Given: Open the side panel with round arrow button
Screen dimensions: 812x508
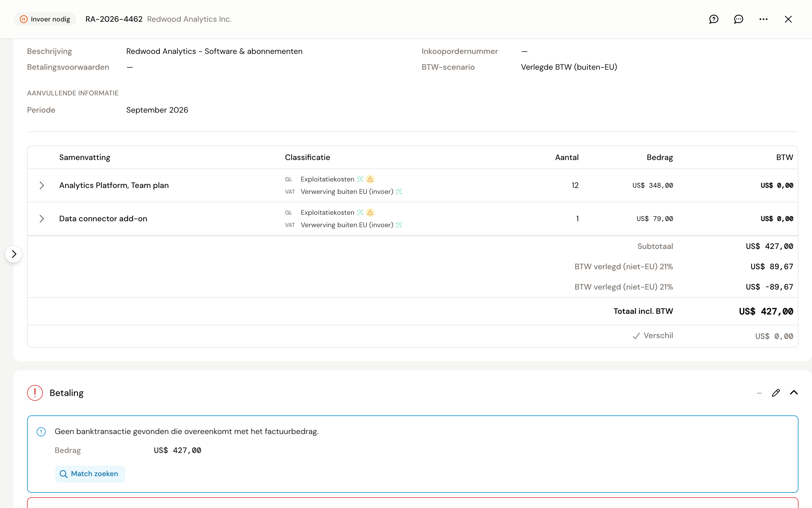Looking at the screenshot, I should coord(14,254).
